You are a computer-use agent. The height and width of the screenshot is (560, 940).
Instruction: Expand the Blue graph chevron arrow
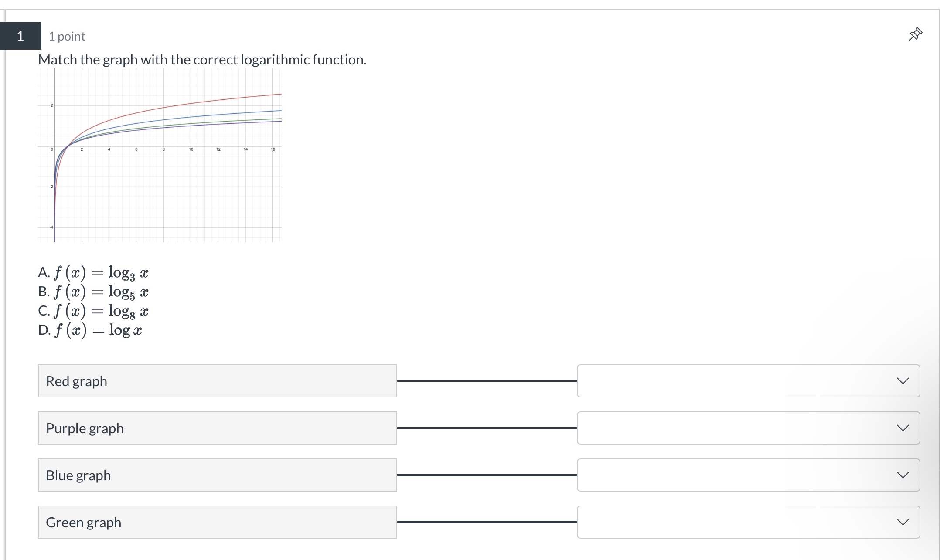tap(903, 475)
